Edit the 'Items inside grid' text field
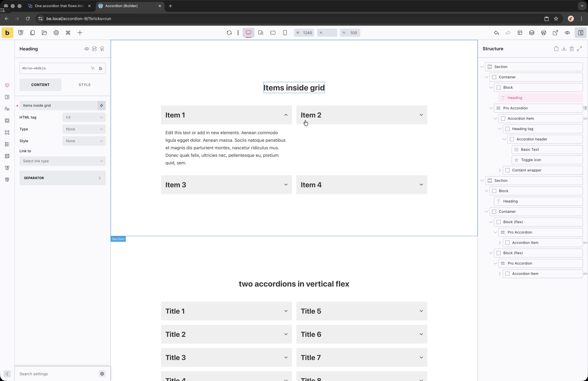 (x=58, y=105)
